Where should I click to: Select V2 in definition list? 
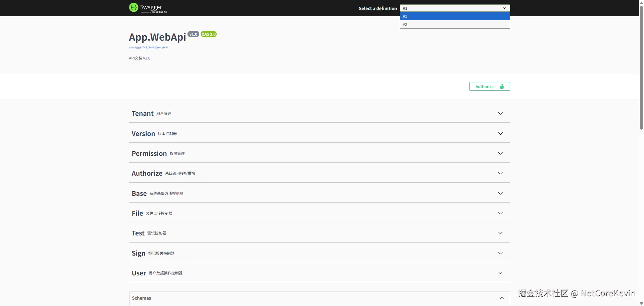click(455, 25)
